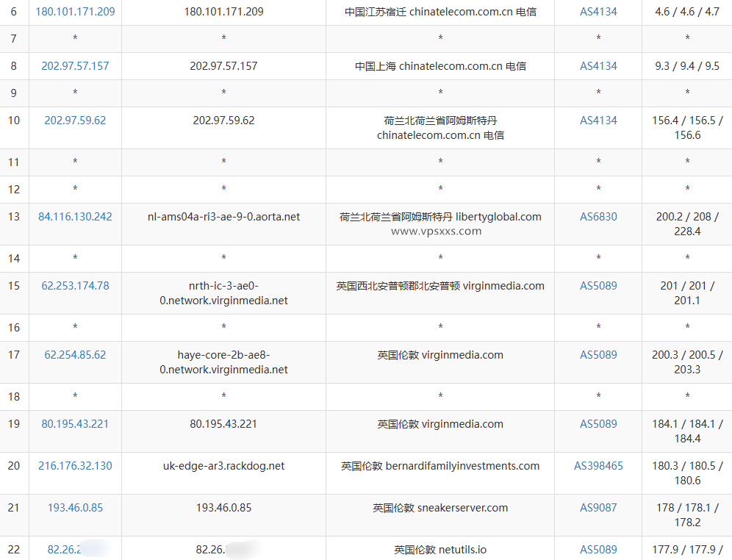Select location cell 英国伦敦 netutils.io
The width and height of the screenshot is (732, 560).
[x=440, y=549]
